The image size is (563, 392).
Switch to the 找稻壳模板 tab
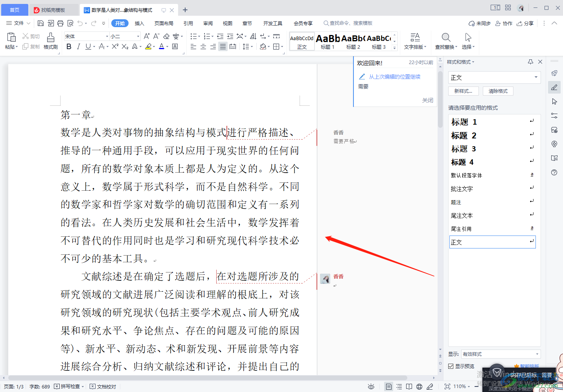(x=53, y=10)
